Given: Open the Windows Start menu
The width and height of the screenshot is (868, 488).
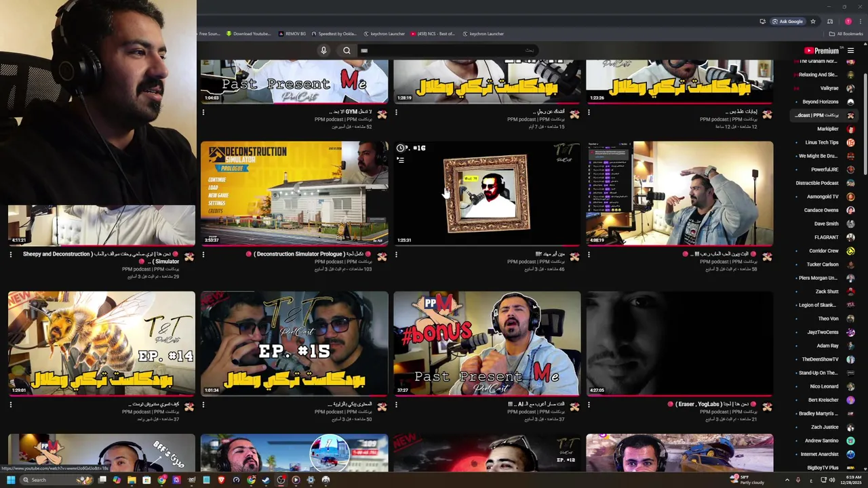Looking at the screenshot, I should coord(11,480).
